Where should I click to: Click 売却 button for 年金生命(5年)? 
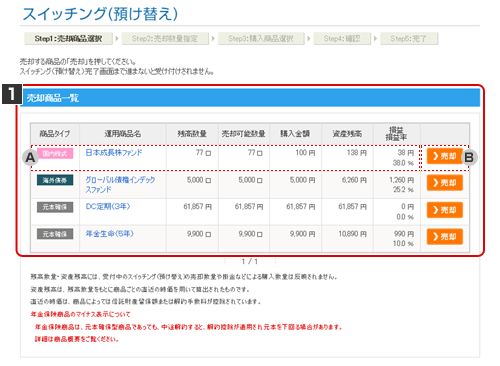pos(445,237)
